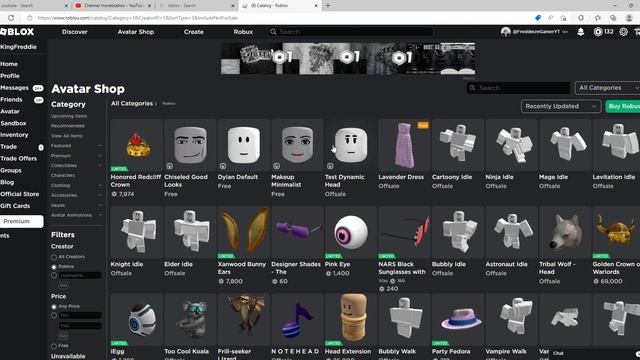This screenshot has width=640, height=360.
Task: Open the Test Dynamic Head thumbnail
Action: tap(351, 145)
